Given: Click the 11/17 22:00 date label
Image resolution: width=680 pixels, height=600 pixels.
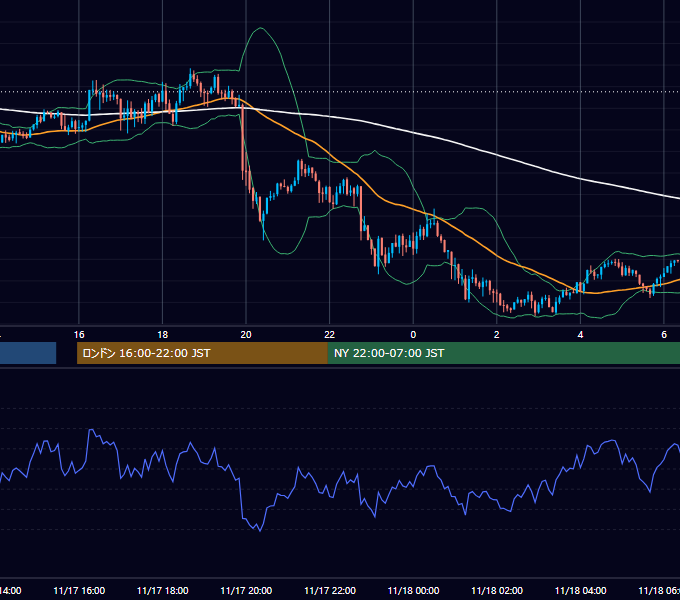Looking at the screenshot, I should coord(330,590).
